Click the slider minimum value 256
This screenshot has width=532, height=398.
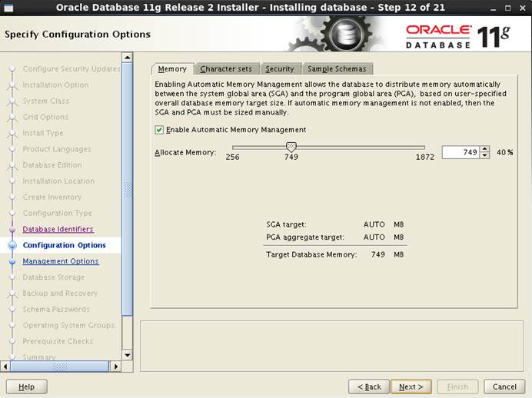(232, 157)
